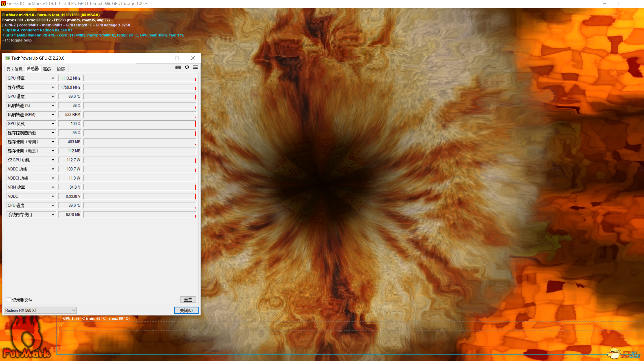Expand the VDDC 功耗 dropdown

53,169
